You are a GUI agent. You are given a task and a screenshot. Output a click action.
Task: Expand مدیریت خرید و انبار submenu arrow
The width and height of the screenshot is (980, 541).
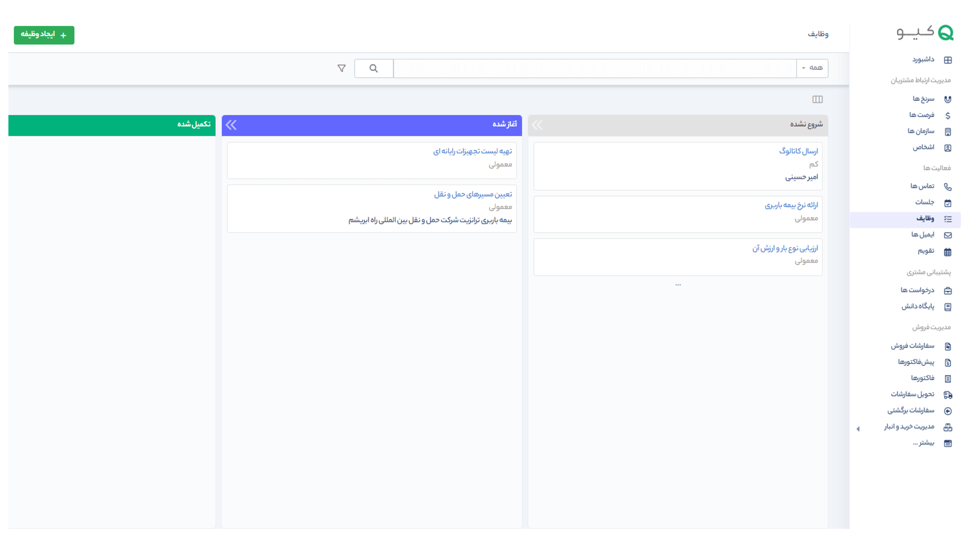pyautogui.click(x=858, y=429)
